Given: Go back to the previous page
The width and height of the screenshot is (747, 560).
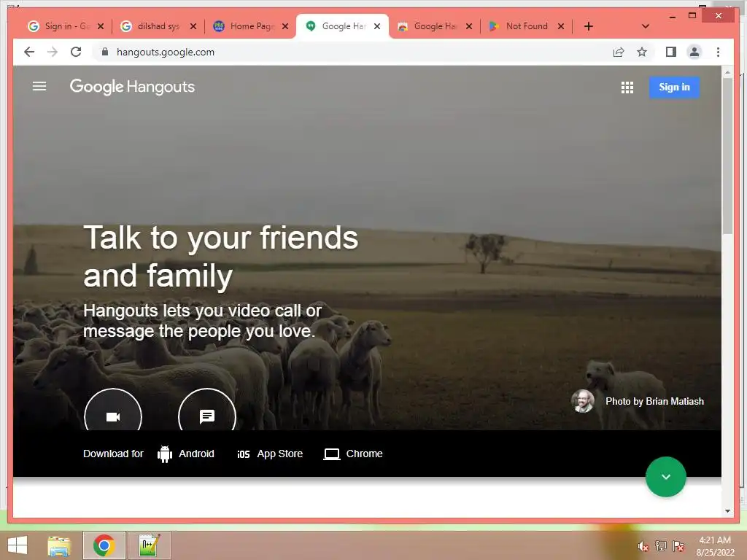Looking at the screenshot, I should click(x=29, y=52).
